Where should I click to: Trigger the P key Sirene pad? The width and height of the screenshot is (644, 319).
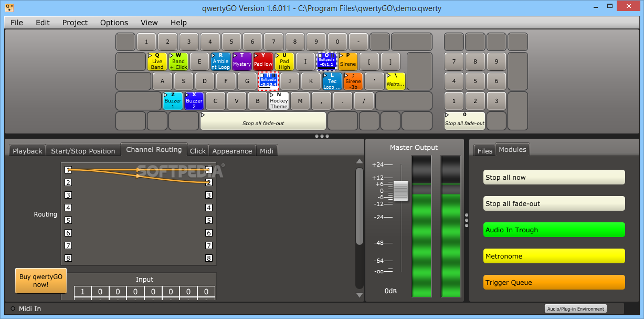348,61
